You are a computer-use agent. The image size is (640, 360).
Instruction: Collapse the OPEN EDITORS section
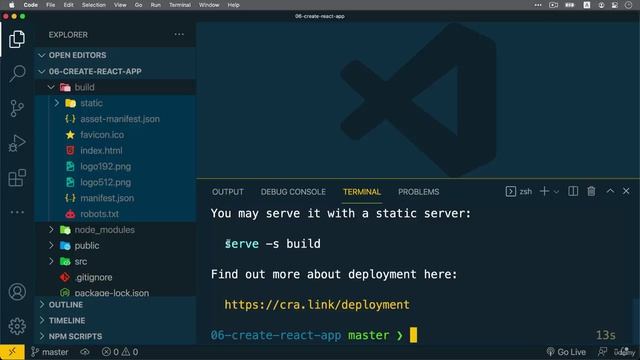click(116, 55)
